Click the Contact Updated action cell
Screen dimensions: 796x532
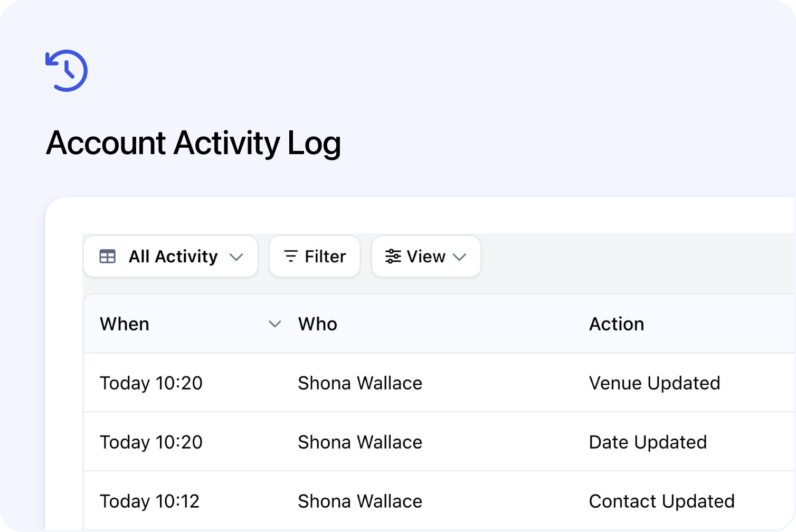[x=662, y=501]
